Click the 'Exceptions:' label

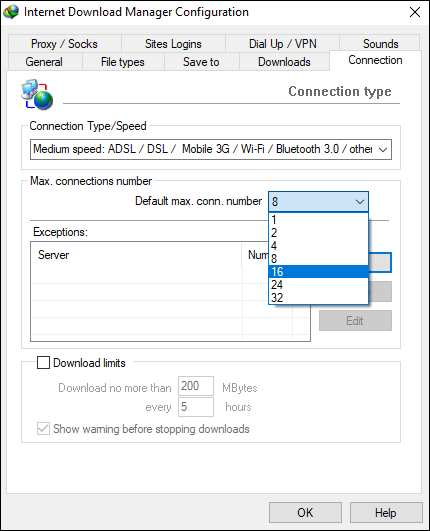click(60, 232)
